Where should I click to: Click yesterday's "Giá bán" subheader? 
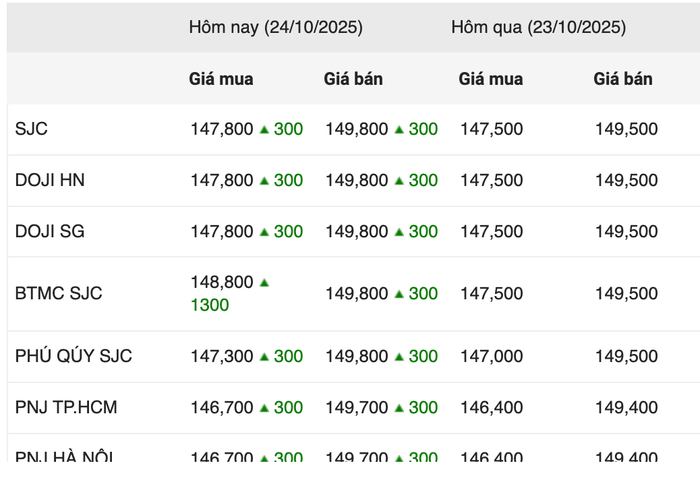click(x=623, y=78)
